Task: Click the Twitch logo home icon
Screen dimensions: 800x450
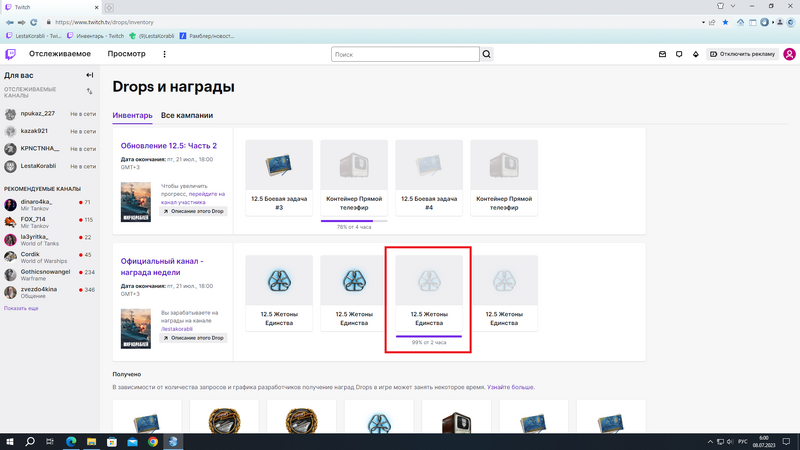Action: [x=10, y=54]
